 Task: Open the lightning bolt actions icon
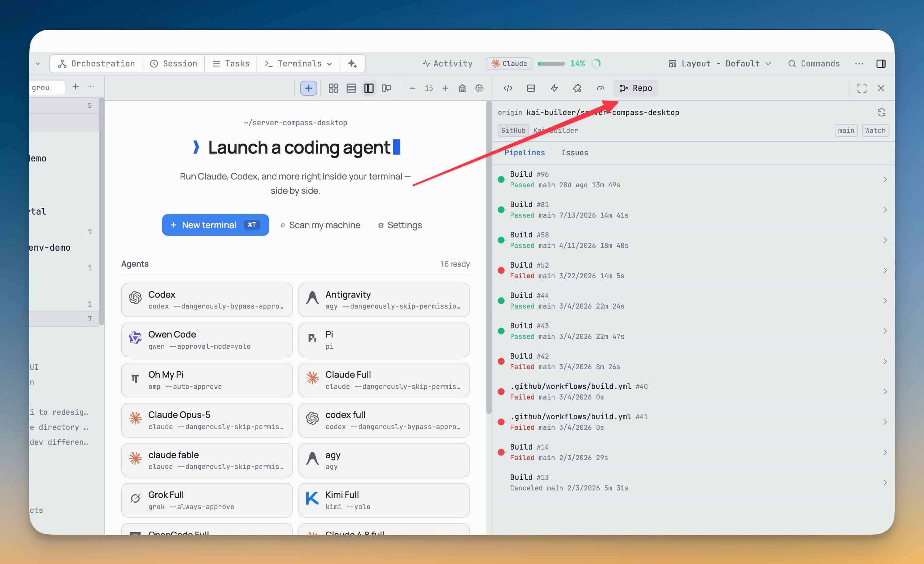coord(554,88)
